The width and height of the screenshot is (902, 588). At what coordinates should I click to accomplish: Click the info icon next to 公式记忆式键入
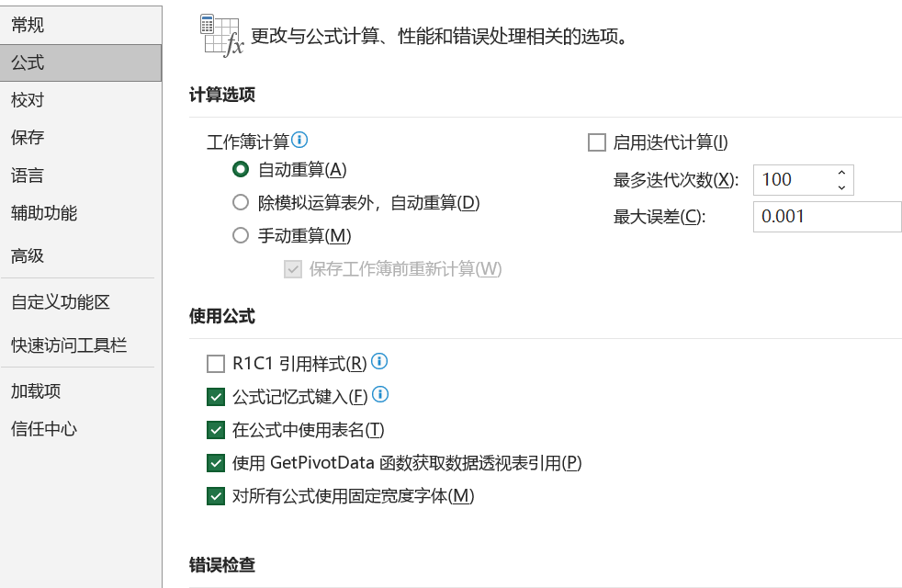tap(379, 395)
